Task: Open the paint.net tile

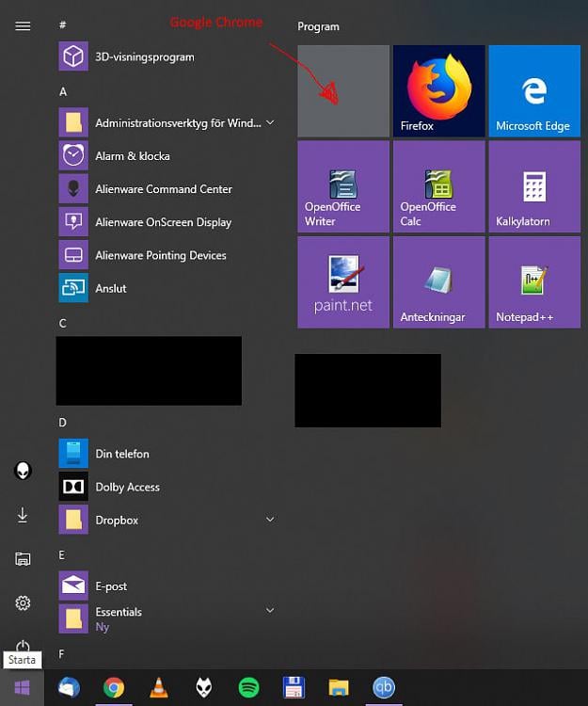Action: tap(343, 282)
